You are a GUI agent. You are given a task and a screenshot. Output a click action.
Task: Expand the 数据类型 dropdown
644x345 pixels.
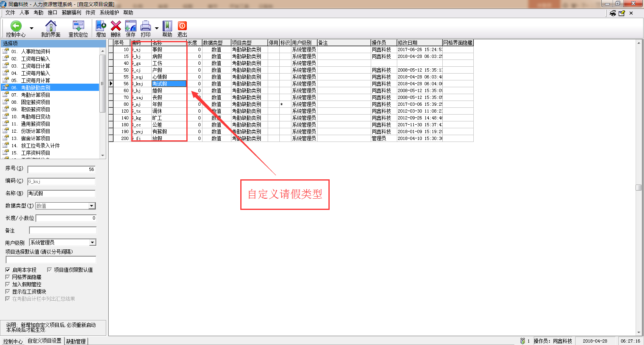pos(92,206)
